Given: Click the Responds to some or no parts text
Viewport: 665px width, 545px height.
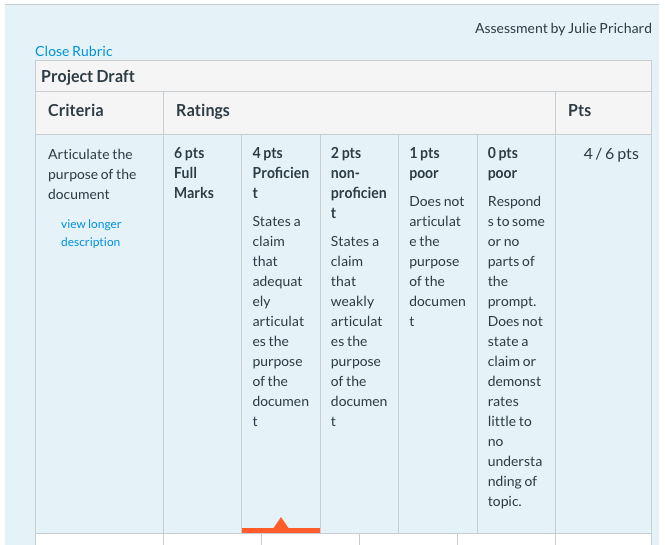Looking at the screenshot, I should pyautogui.click(x=516, y=351).
